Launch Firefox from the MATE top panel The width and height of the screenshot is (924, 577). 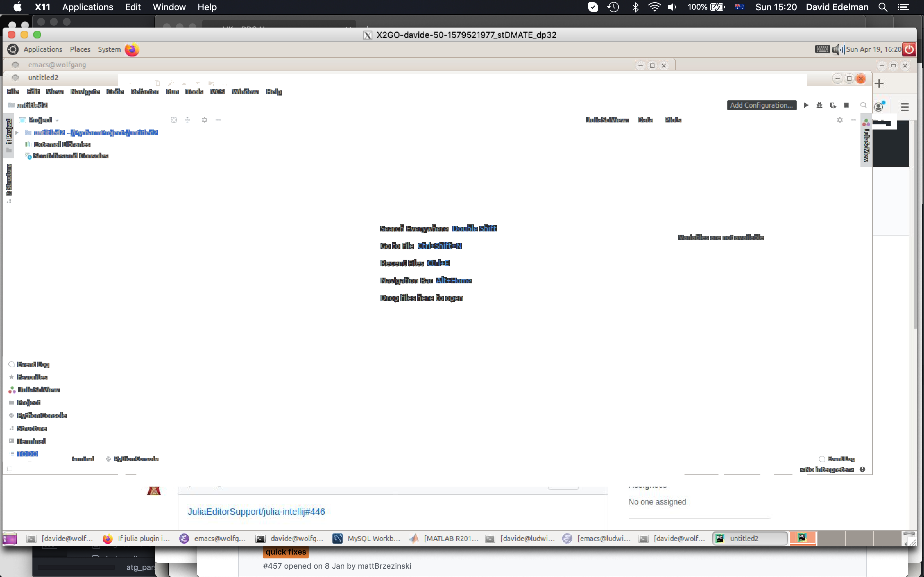(x=132, y=49)
